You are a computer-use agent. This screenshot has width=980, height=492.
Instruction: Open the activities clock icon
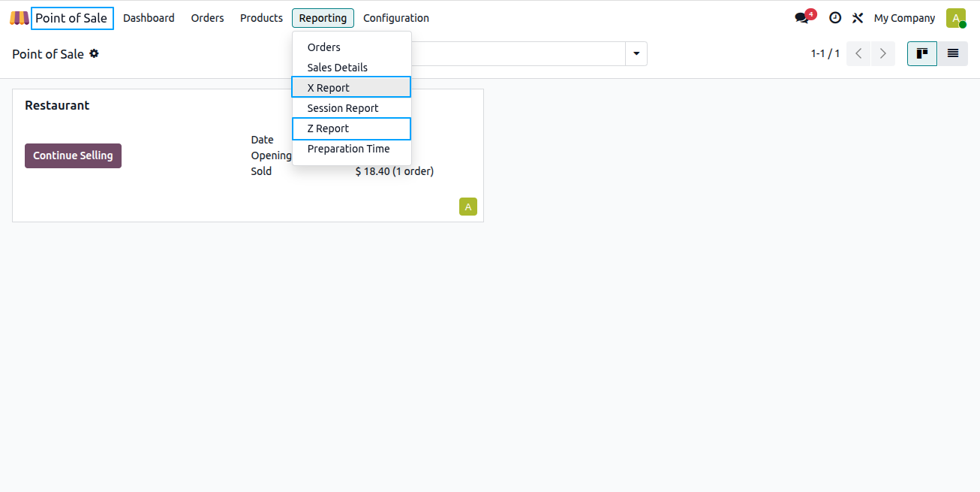[x=835, y=18]
